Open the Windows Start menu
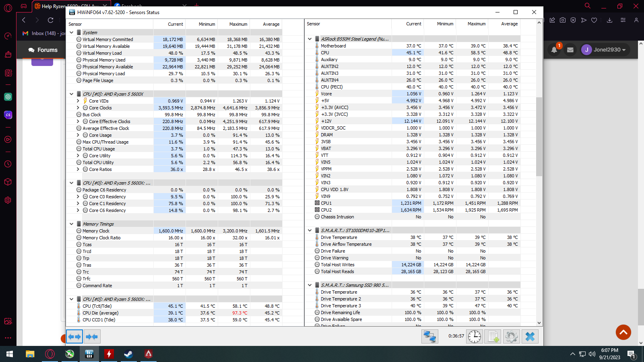Screen dimensions: 644x362 [x=10, y=354]
